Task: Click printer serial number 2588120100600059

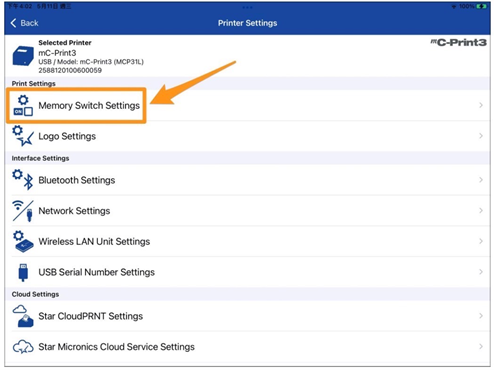Action: 70,70
